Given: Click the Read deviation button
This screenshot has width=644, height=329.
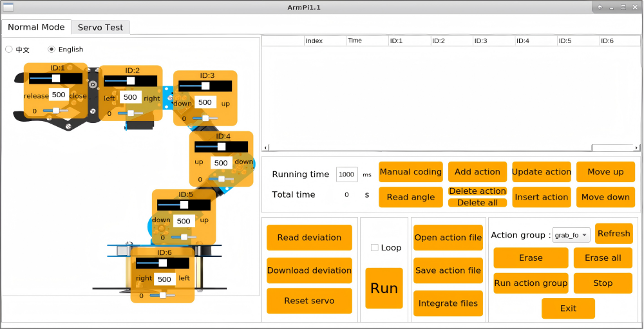Looking at the screenshot, I should point(309,238).
